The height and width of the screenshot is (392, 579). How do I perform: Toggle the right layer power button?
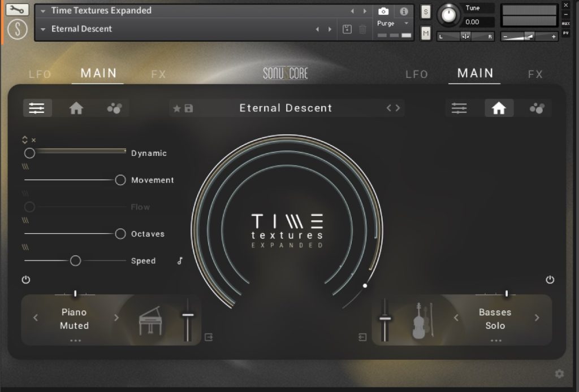tap(550, 280)
